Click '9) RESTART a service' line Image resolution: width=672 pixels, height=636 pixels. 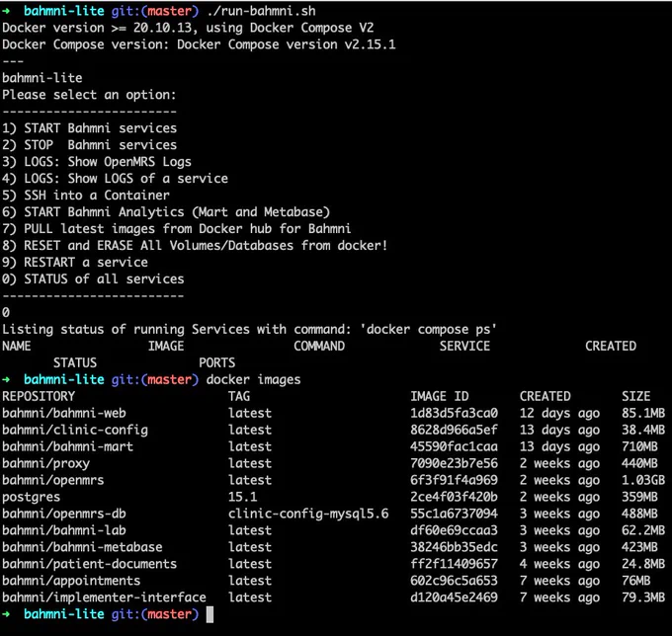[74, 262]
